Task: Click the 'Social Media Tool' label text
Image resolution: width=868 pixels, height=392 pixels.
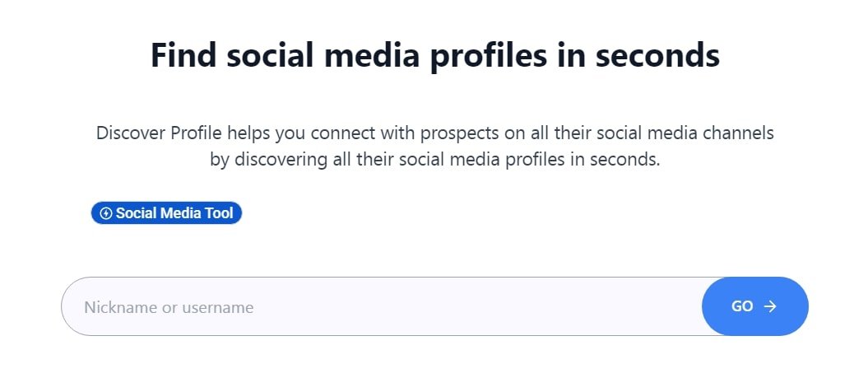Action: (x=174, y=213)
